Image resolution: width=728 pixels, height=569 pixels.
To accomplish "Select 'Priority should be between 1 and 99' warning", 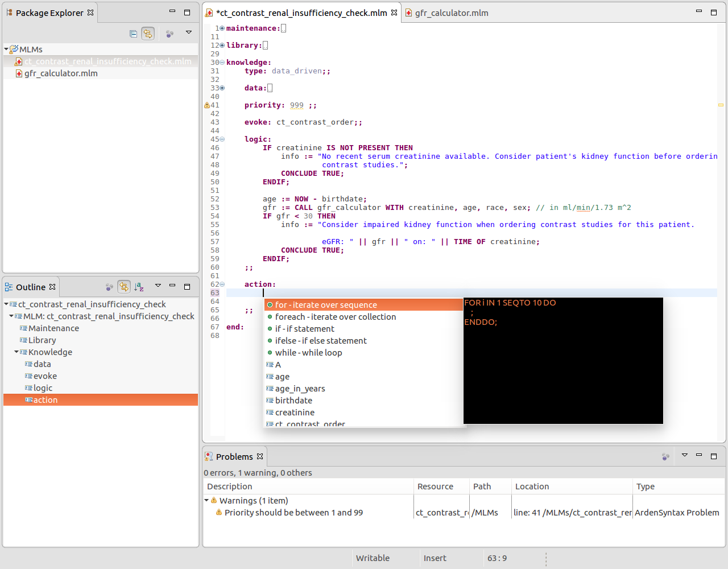I will (293, 513).
